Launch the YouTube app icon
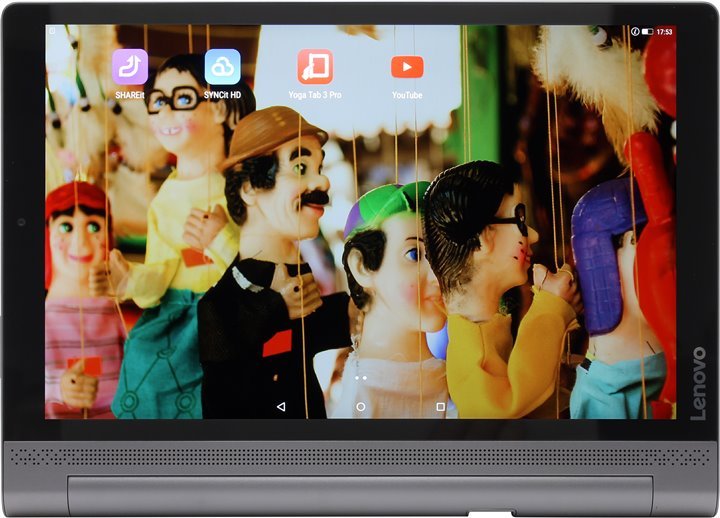 coord(407,67)
